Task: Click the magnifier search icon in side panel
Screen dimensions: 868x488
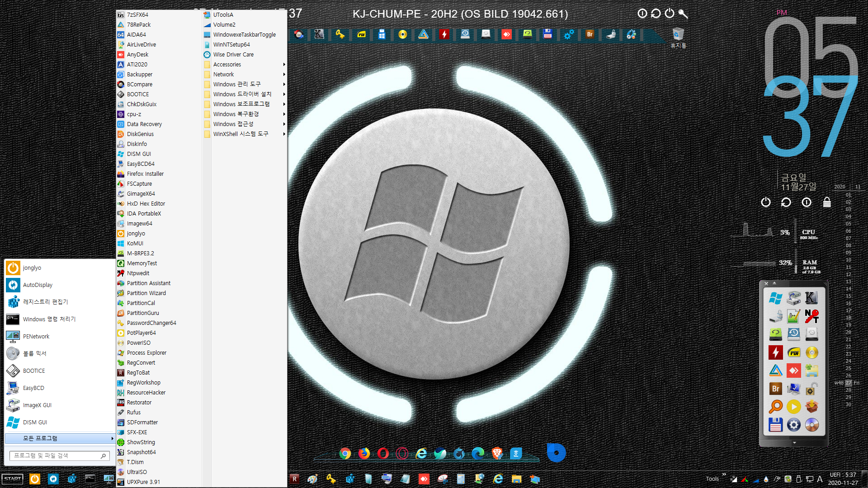Action: [776, 407]
